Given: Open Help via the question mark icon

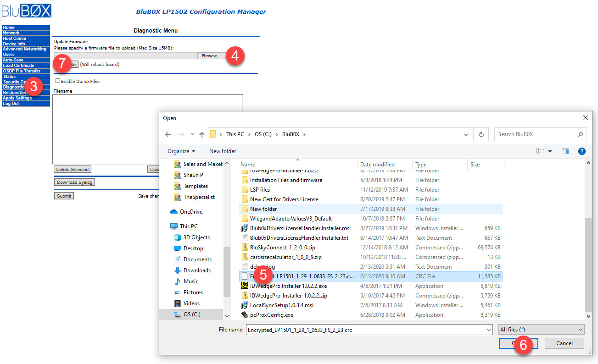Looking at the screenshot, I should click(x=581, y=151).
